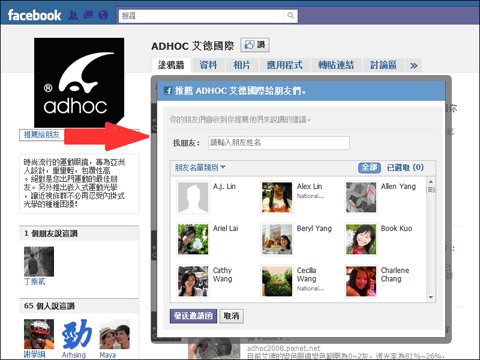This screenshot has width=480, height=360.
Task: Open the 朋友名單類別 dropdown
Action: tap(200, 167)
